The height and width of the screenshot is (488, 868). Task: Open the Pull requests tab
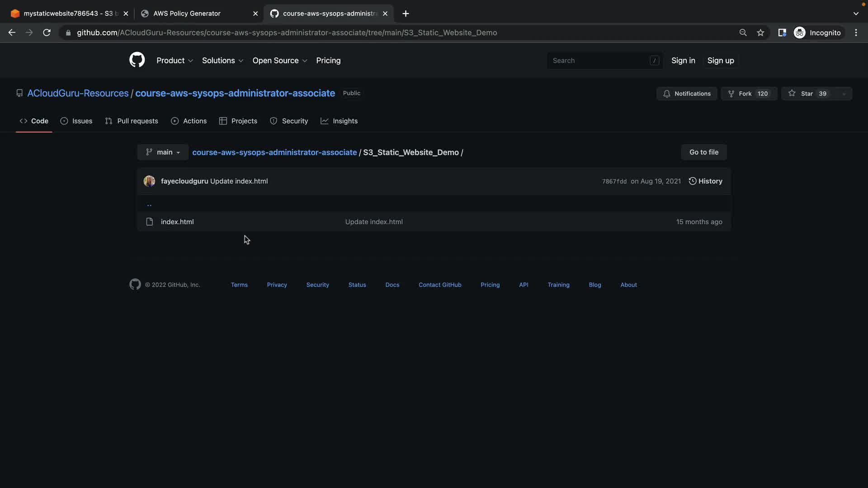[132, 121]
